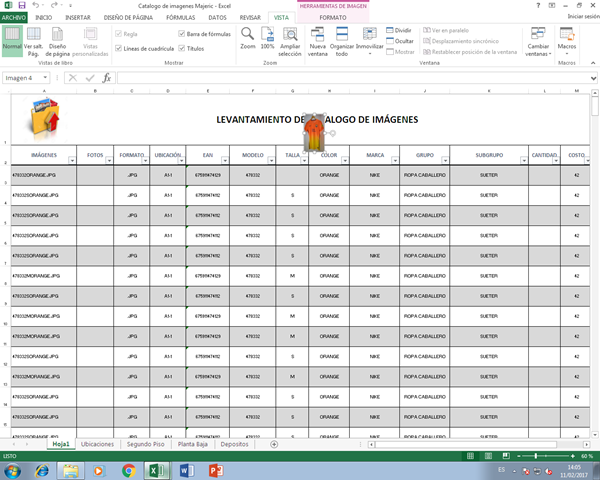Image resolution: width=600 pixels, height=480 pixels.
Task: Expand the Inmovilizar panes dropdown
Action: tap(370, 42)
